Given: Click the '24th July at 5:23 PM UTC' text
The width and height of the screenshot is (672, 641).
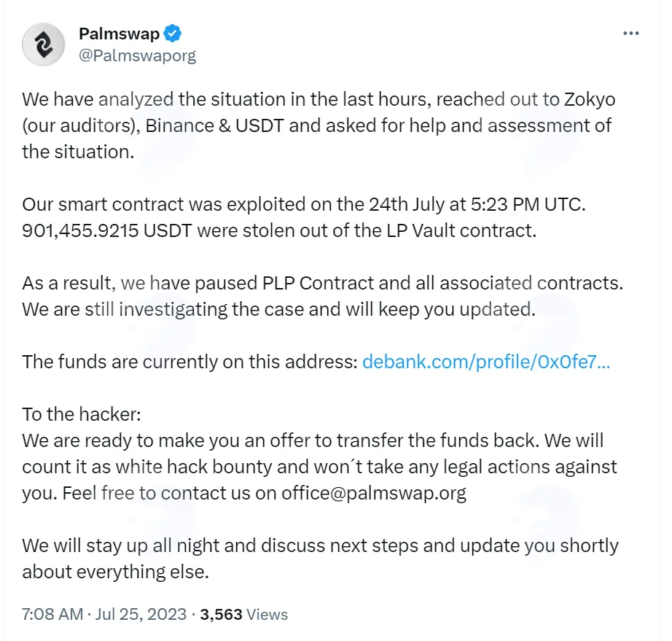Looking at the screenshot, I should pyautogui.click(x=477, y=204).
